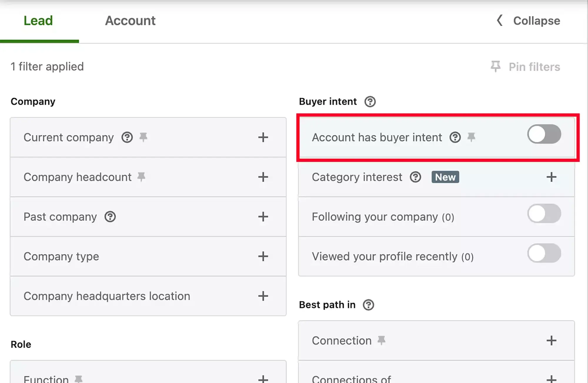Click the help icon next to 'Account has buyer intent'
Screen dimensions: 588x383
[455, 137]
